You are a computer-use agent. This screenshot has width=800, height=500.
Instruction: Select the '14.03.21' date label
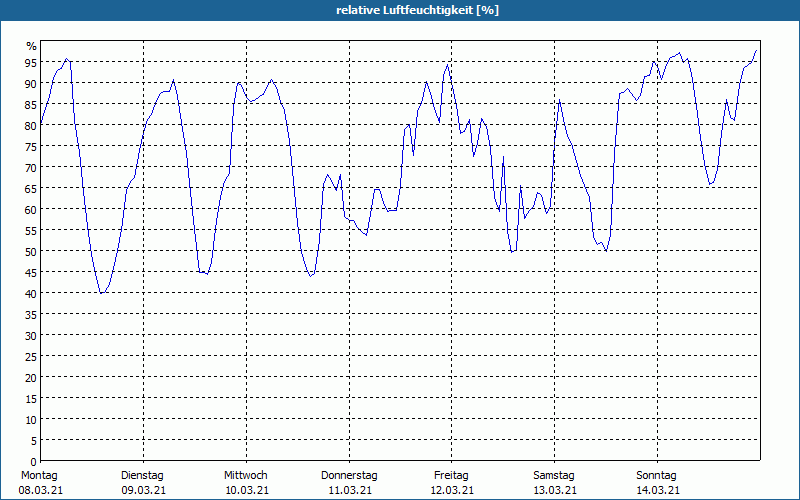click(x=658, y=490)
